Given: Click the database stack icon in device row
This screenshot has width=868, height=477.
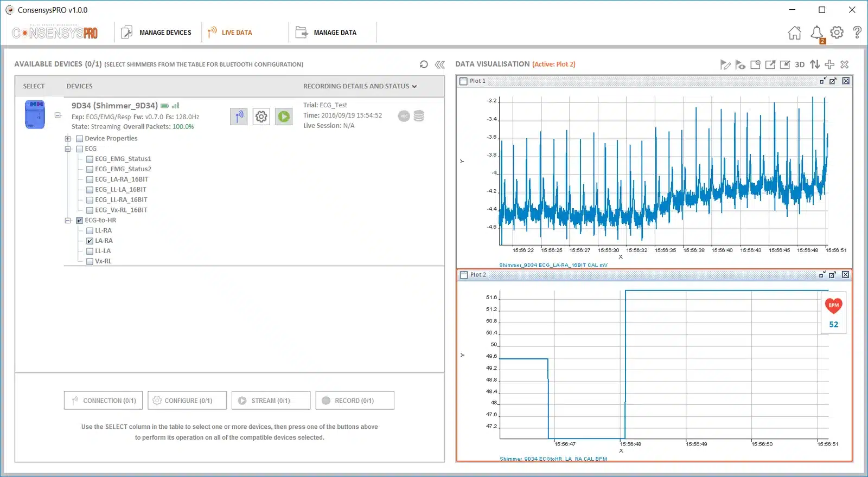Looking at the screenshot, I should [419, 116].
